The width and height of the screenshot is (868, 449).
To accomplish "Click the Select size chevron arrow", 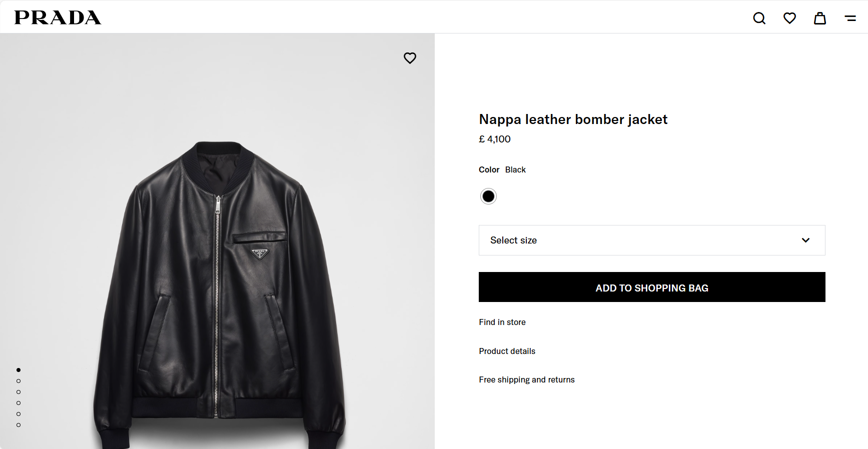I will pos(805,240).
